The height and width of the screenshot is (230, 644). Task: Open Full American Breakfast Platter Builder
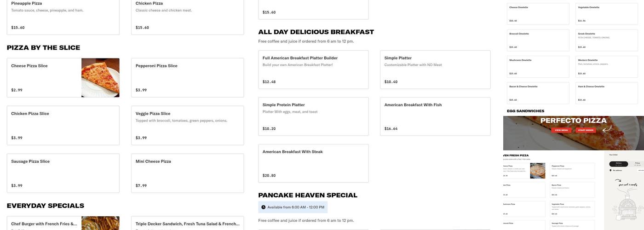(x=313, y=69)
